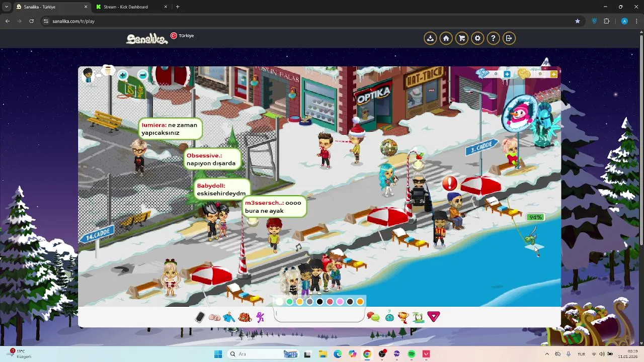This screenshot has width=644, height=362.
Task: Click the 14.CADDE street sign
Action: 98,234
